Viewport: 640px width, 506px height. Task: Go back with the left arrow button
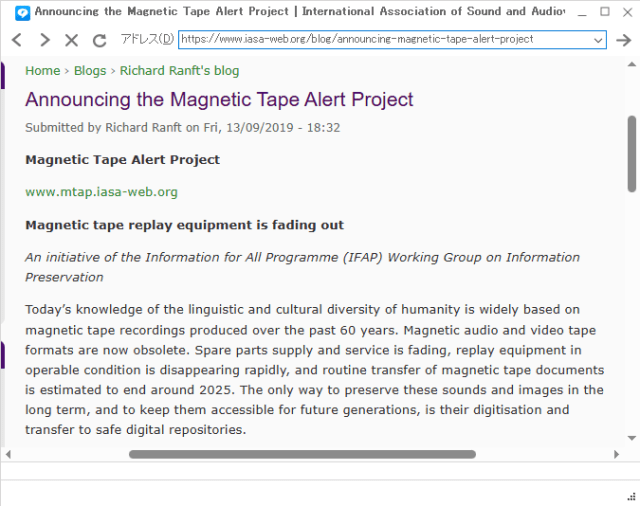tap(17, 40)
